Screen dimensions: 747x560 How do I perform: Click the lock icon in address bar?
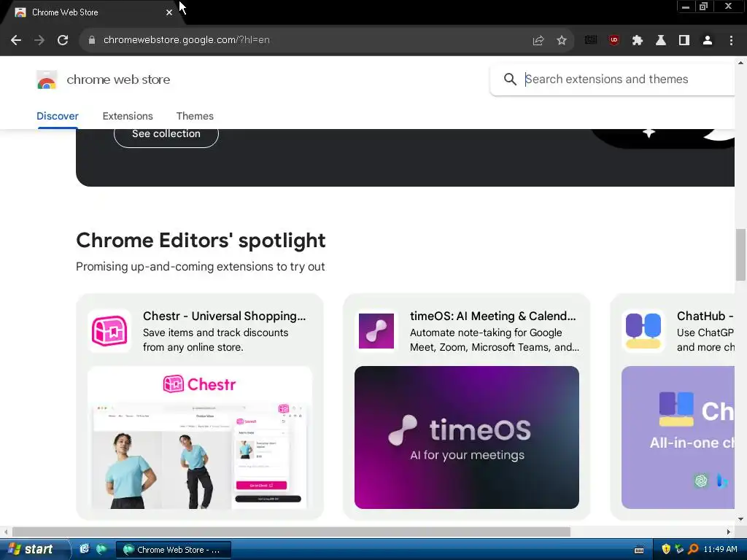[92, 40]
